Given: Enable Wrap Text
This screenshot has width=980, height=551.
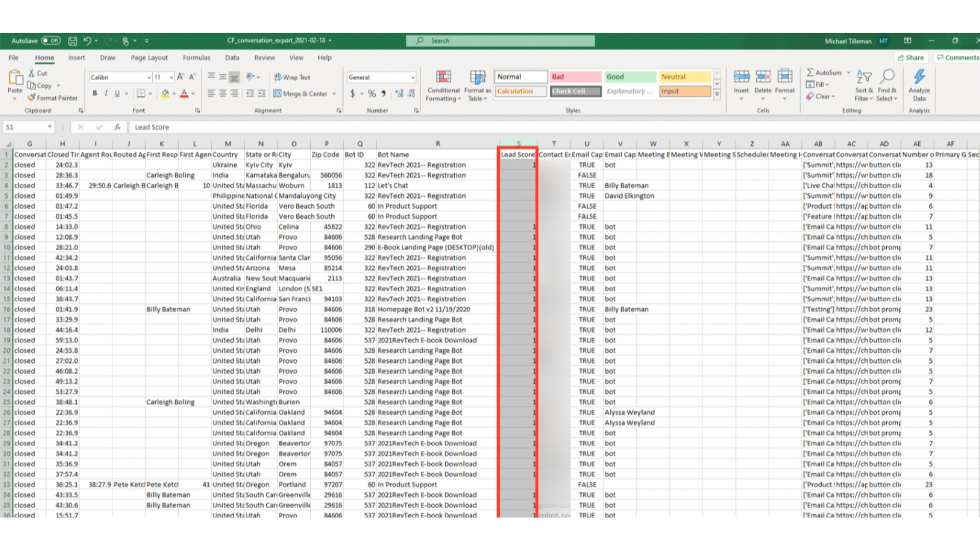Looking at the screenshot, I should 292,77.
